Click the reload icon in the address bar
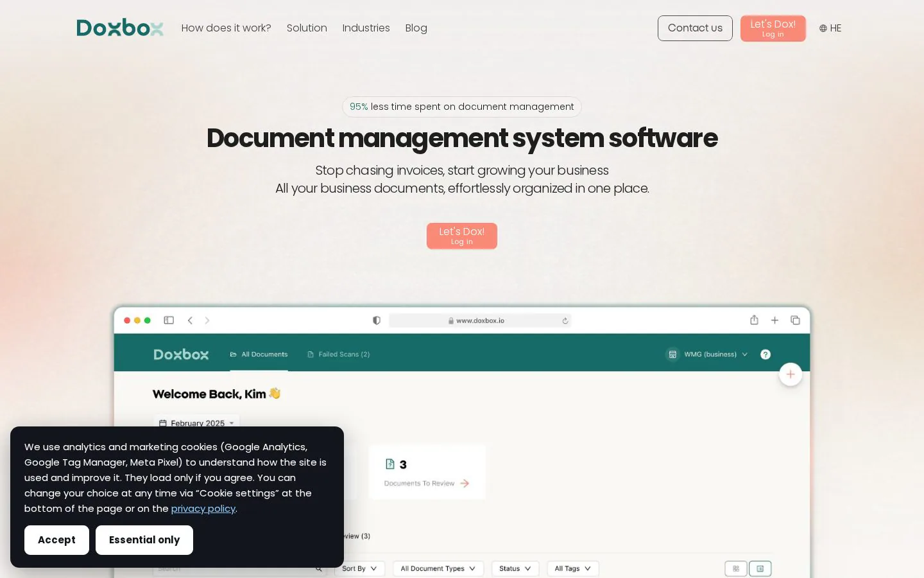 click(565, 320)
